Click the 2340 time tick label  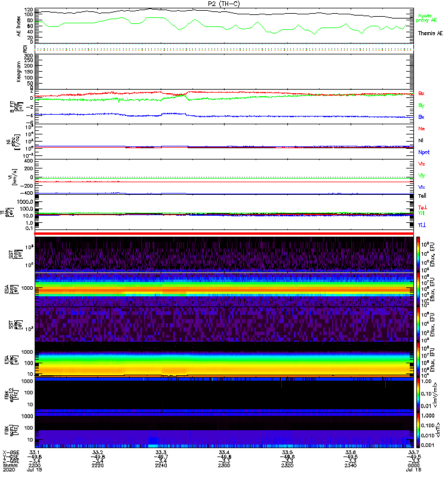pos(351,465)
